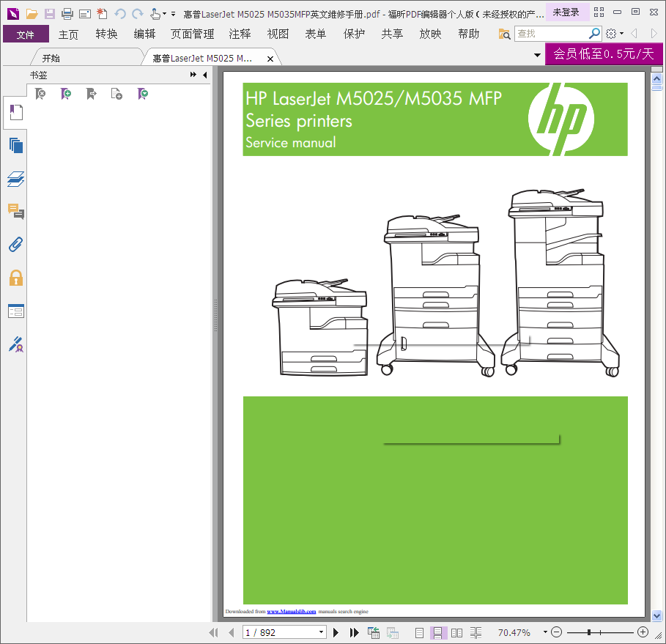Click the page-with-plus icon in 书签 toolbar
Screen dimensions: 666x644
click(x=116, y=94)
